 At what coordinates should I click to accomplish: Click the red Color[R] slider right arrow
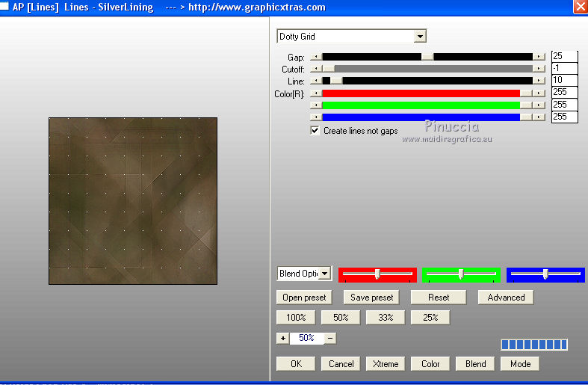tap(539, 93)
